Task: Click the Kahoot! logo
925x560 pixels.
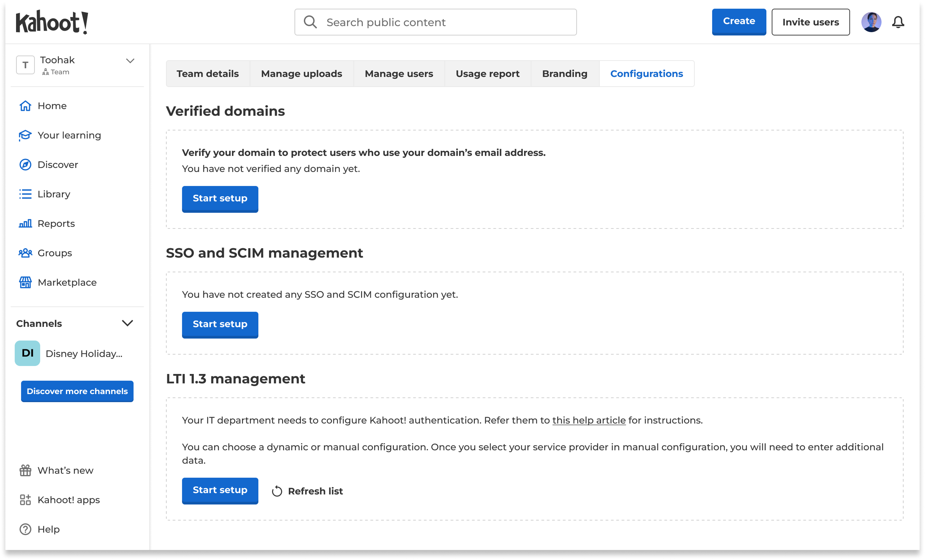Action: click(x=53, y=22)
